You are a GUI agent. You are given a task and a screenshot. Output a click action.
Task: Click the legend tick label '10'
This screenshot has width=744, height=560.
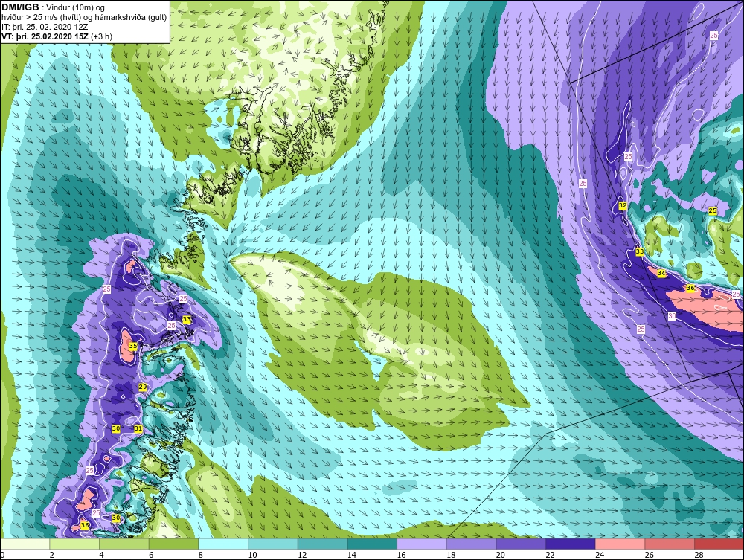coord(252,555)
